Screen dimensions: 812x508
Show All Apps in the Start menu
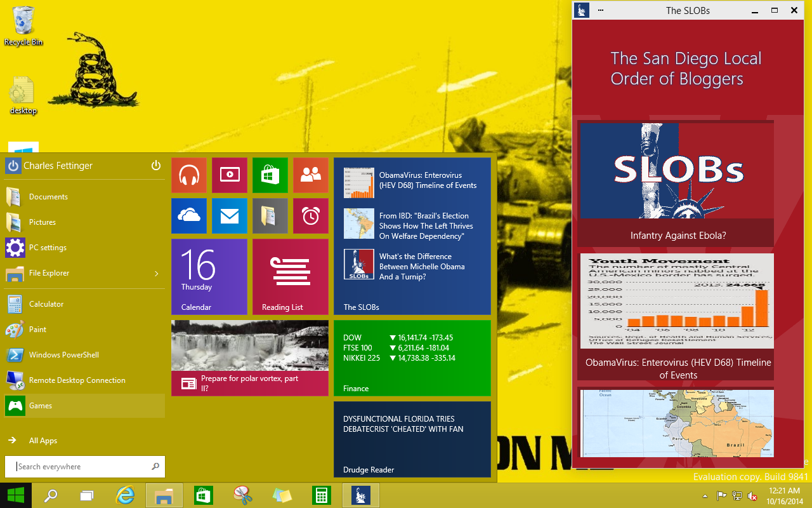[85, 441]
